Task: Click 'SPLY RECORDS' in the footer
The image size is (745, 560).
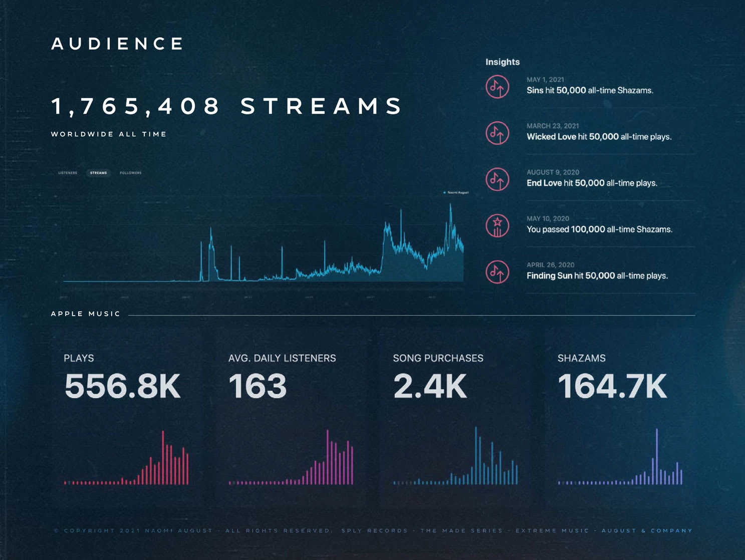Action: click(375, 530)
